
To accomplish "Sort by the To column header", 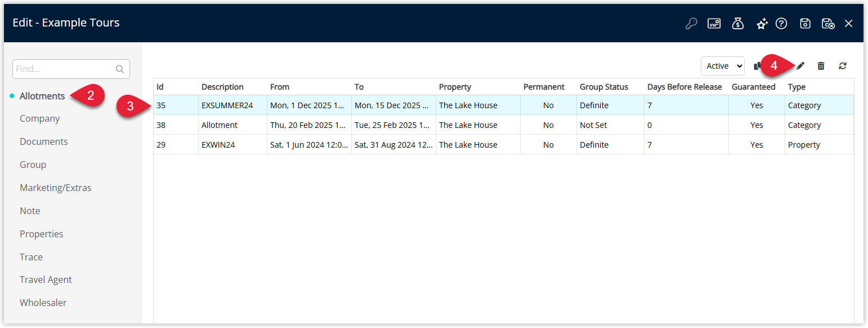I will (393, 87).
